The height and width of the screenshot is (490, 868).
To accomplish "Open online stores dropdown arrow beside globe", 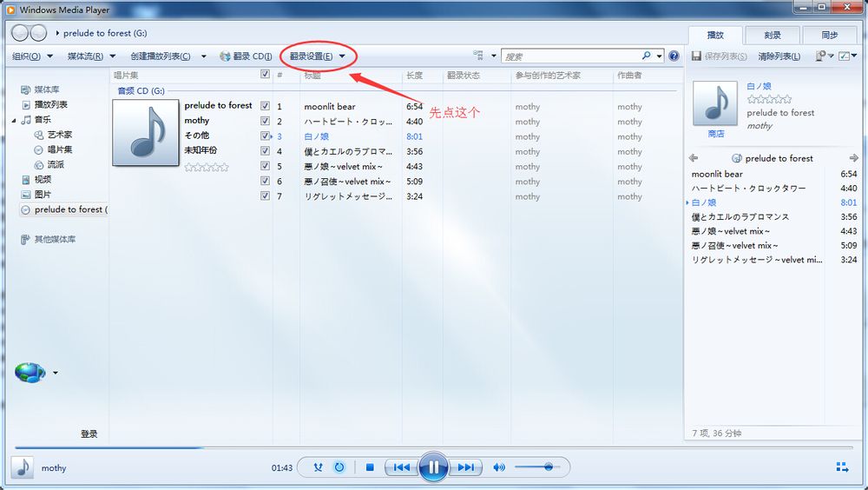I will point(56,373).
